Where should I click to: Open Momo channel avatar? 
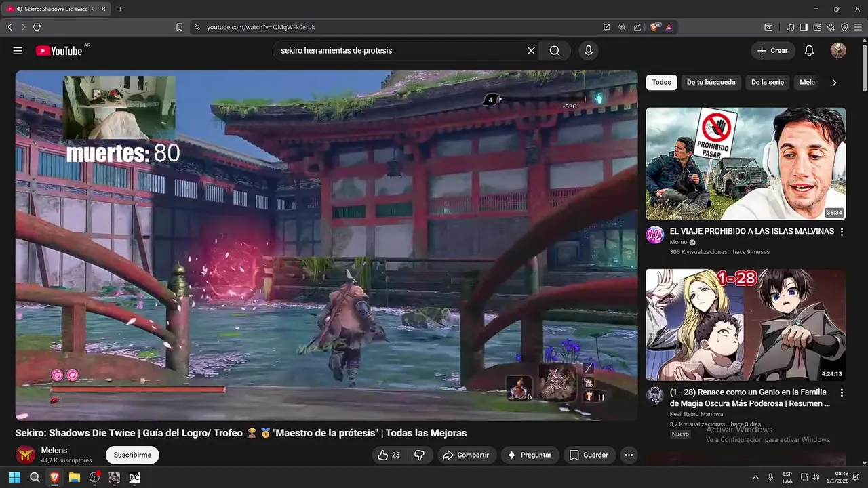click(x=655, y=235)
